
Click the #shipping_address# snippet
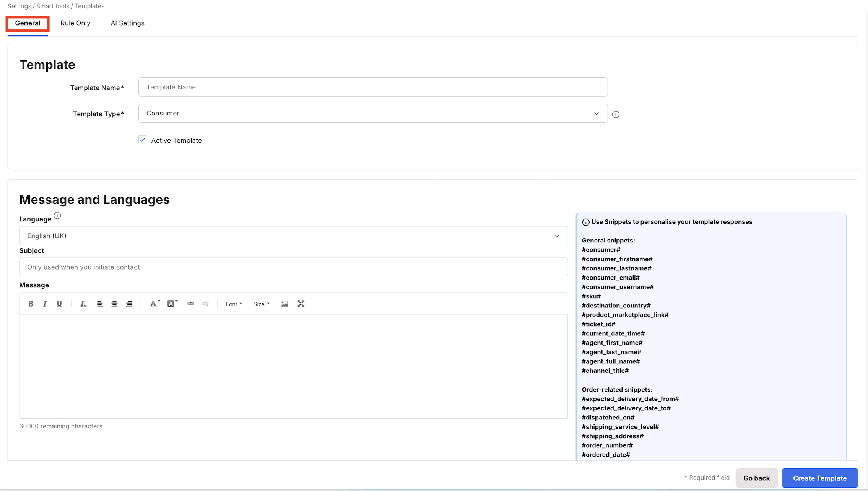[x=613, y=436]
